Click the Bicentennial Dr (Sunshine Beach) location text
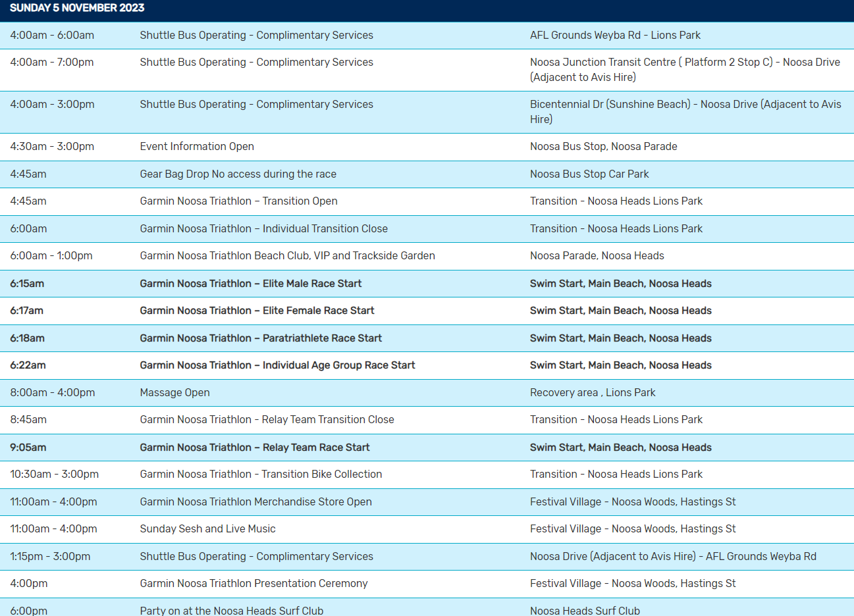 tap(685, 112)
